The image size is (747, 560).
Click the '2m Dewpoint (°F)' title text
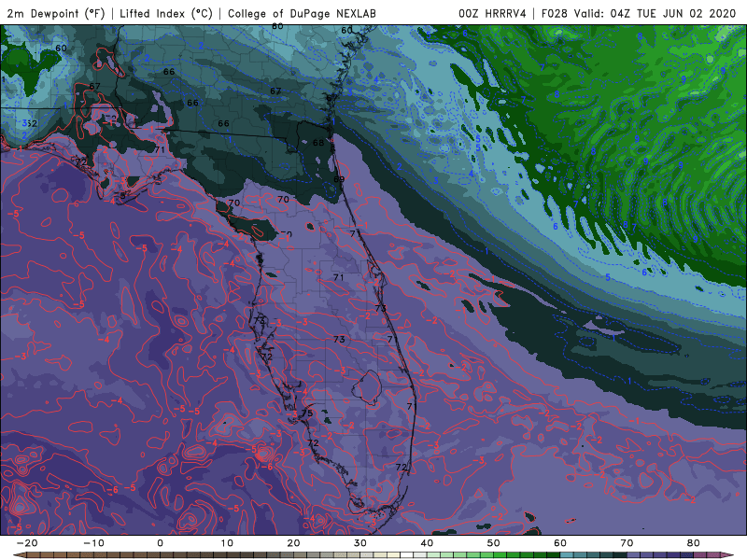click(56, 13)
